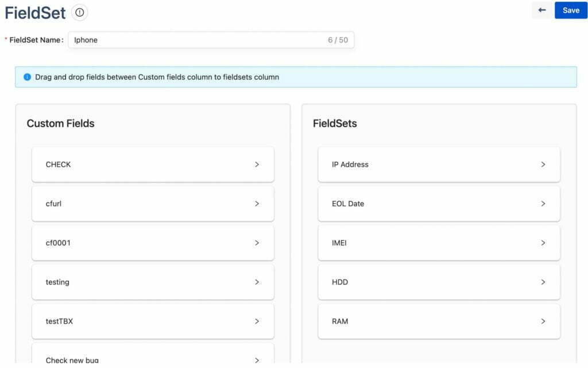Save the FieldSet
Screen dimensions: 588x368
[x=570, y=10]
